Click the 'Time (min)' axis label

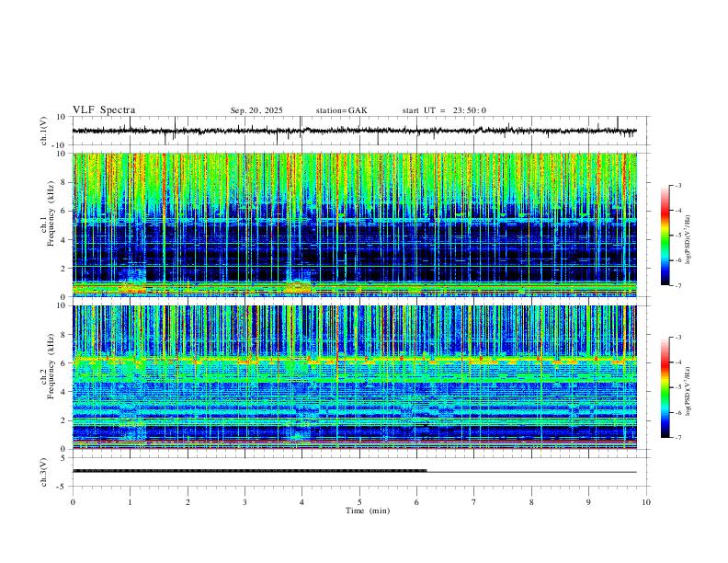click(x=368, y=511)
